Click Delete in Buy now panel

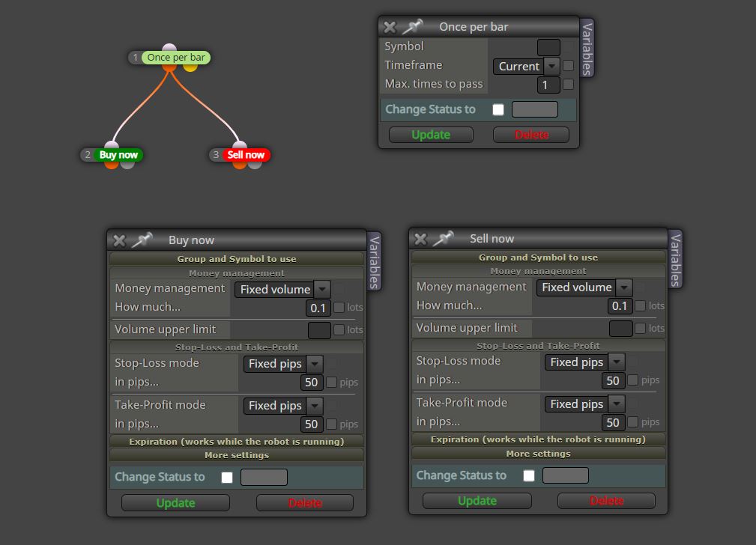click(x=305, y=502)
